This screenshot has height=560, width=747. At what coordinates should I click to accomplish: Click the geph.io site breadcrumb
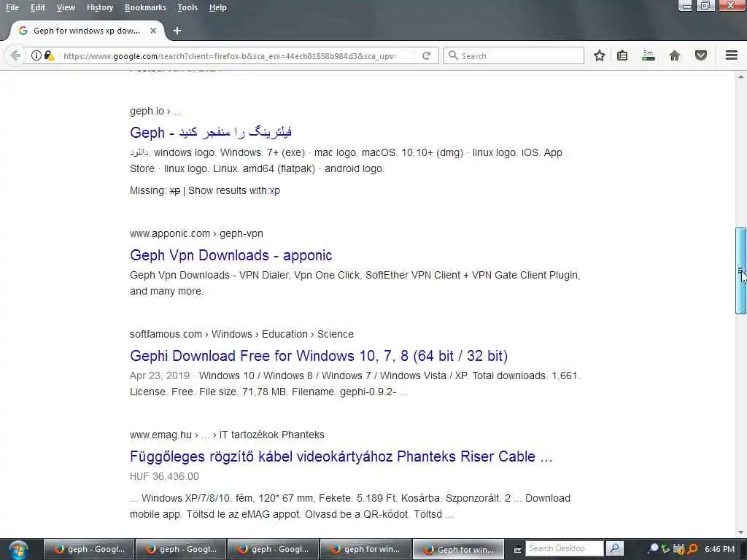[155, 111]
